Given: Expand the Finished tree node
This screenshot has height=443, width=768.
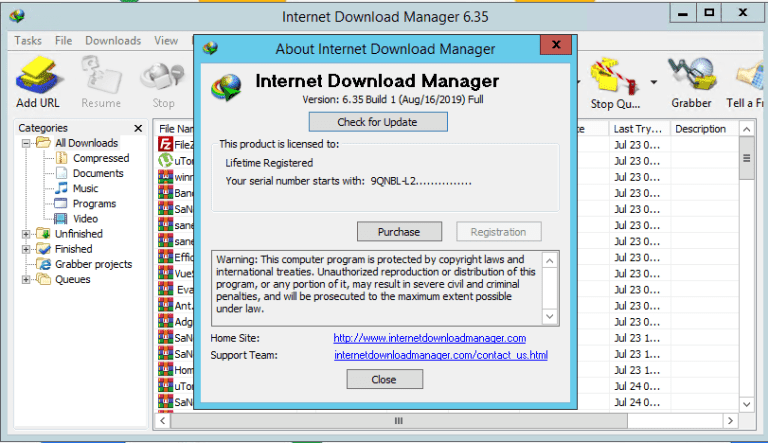Looking at the screenshot, I should pos(26,249).
